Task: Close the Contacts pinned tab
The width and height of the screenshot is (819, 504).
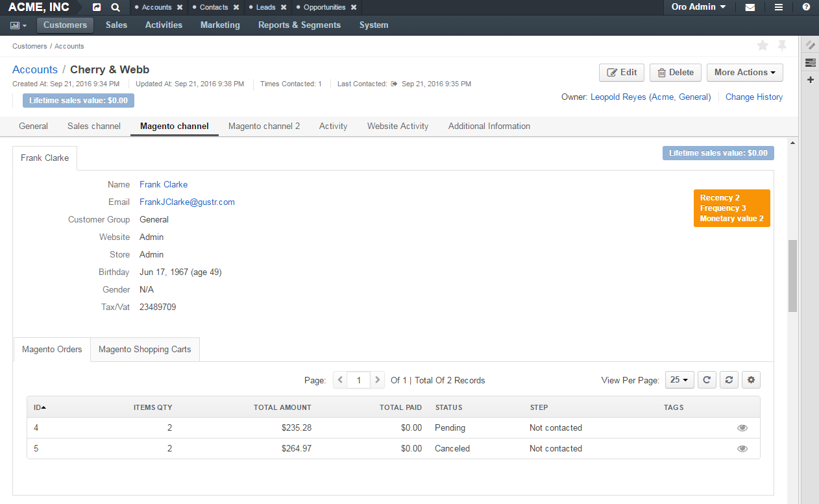Action: pyautogui.click(x=236, y=7)
